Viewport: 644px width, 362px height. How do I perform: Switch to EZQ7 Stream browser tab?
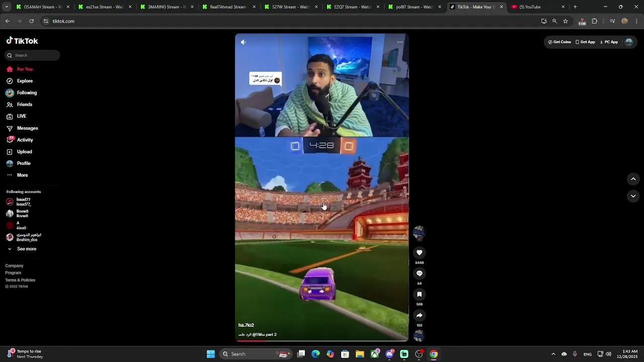pyautogui.click(x=353, y=7)
